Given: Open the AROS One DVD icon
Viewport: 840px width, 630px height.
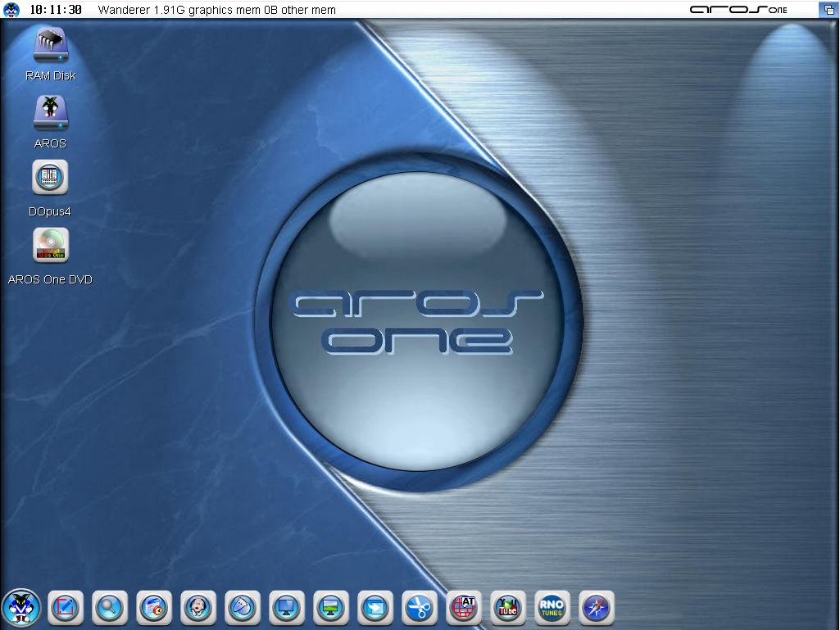Looking at the screenshot, I should click(x=50, y=246).
